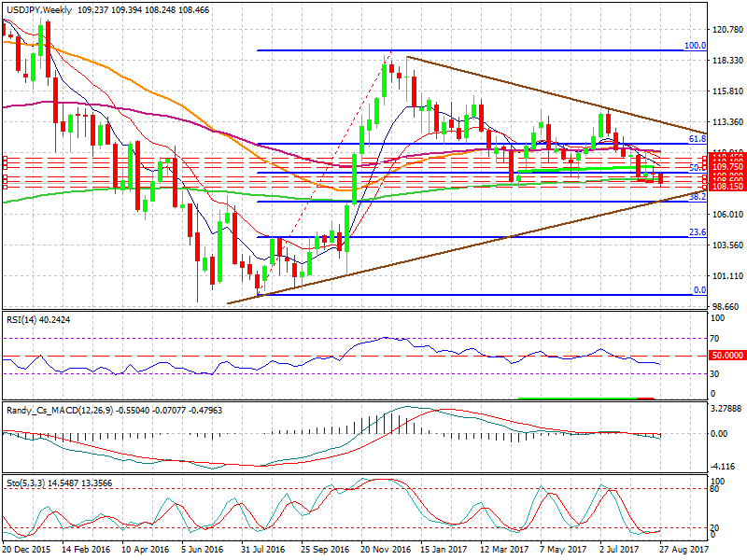The width and height of the screenshot is (747, 560).
Task: Click the red 108.150 price tag
Action: [727, 188]
